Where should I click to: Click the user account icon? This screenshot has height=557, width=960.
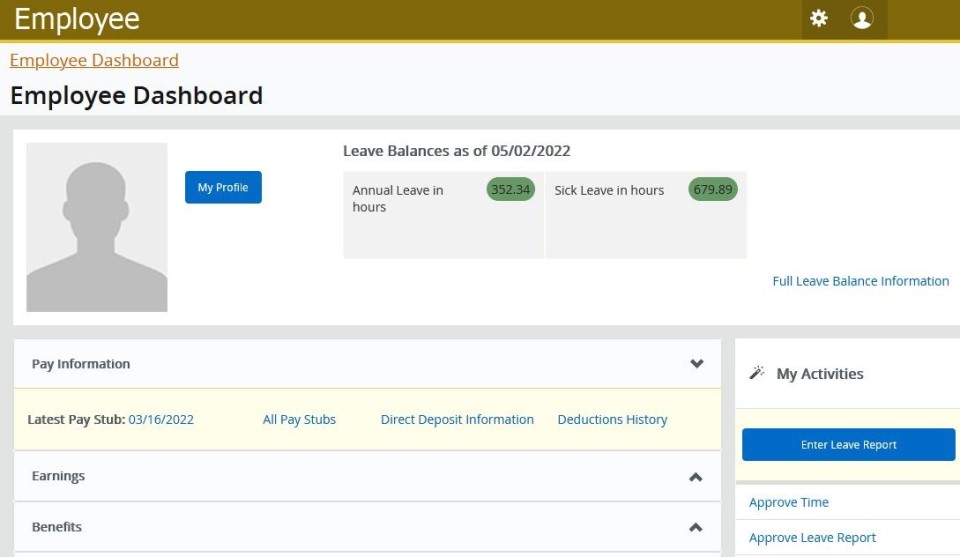point(862,18)
